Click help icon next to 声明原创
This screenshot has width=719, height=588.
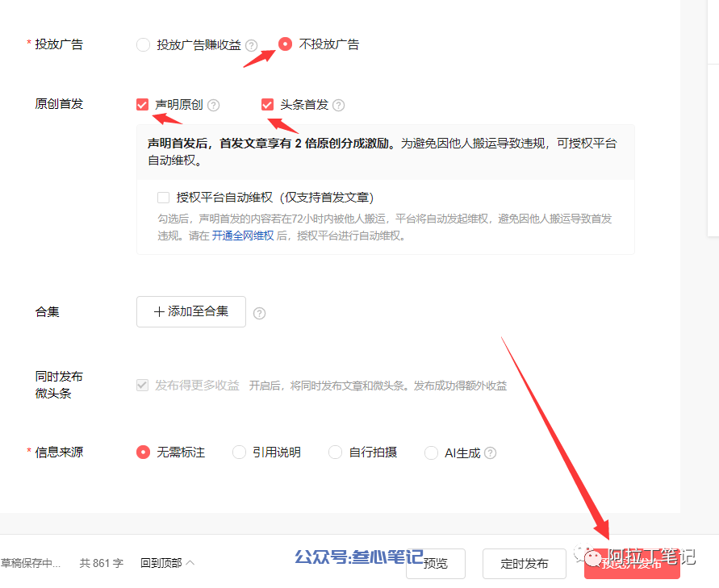214,105
